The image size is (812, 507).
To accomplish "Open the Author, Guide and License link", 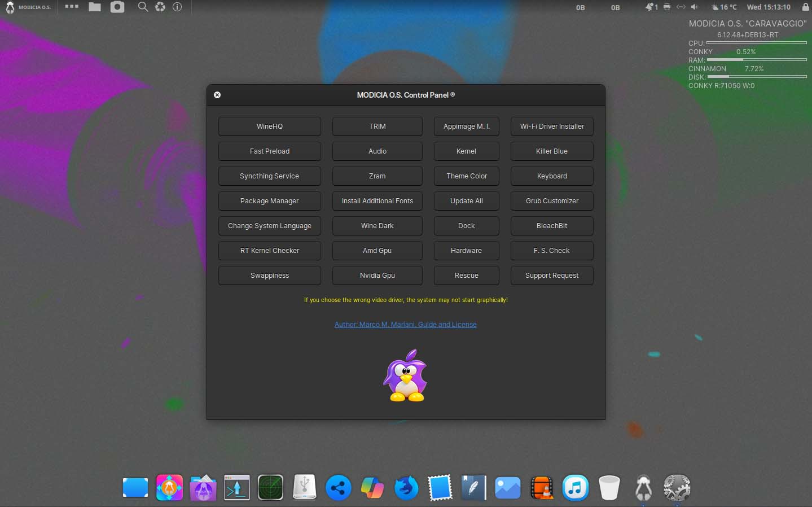I will 406,325.
